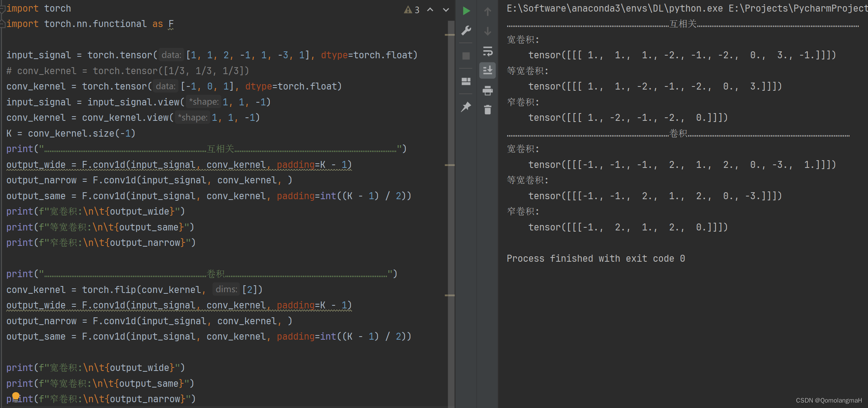Click the down arrow in console toolbar
Screen dimensions: 868x408
(488, 31)
